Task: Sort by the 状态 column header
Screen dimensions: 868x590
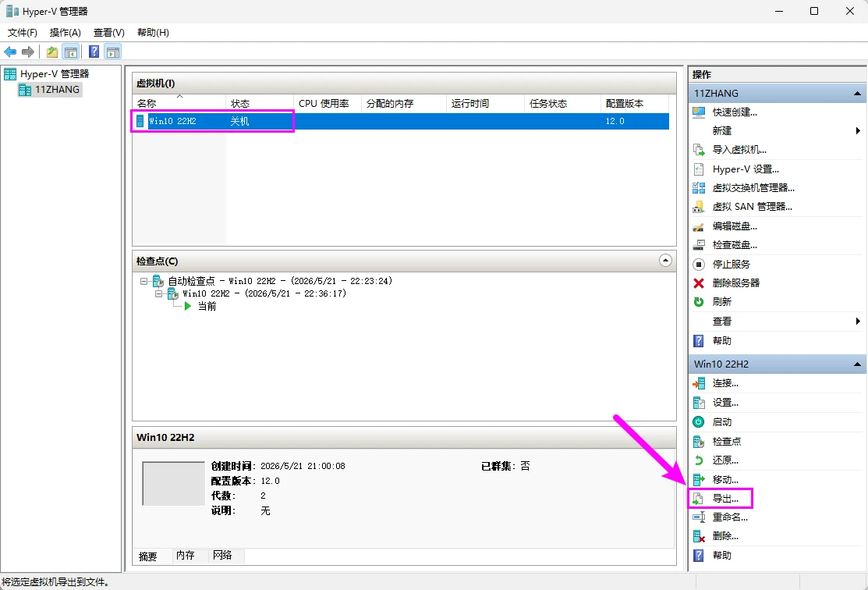Action: point(259,104)
